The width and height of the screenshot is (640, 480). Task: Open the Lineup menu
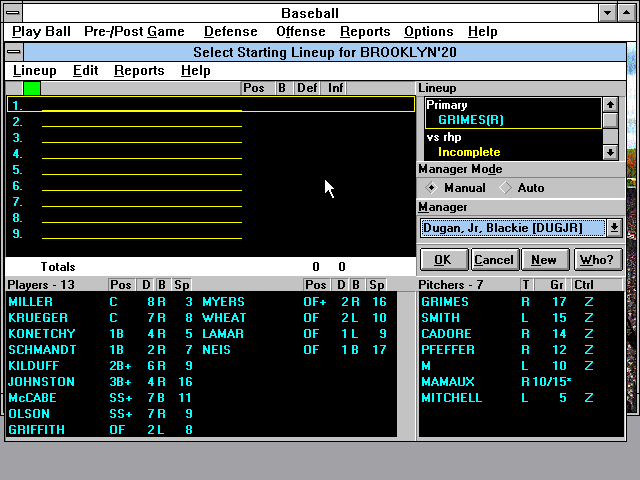tap(34, 71)
